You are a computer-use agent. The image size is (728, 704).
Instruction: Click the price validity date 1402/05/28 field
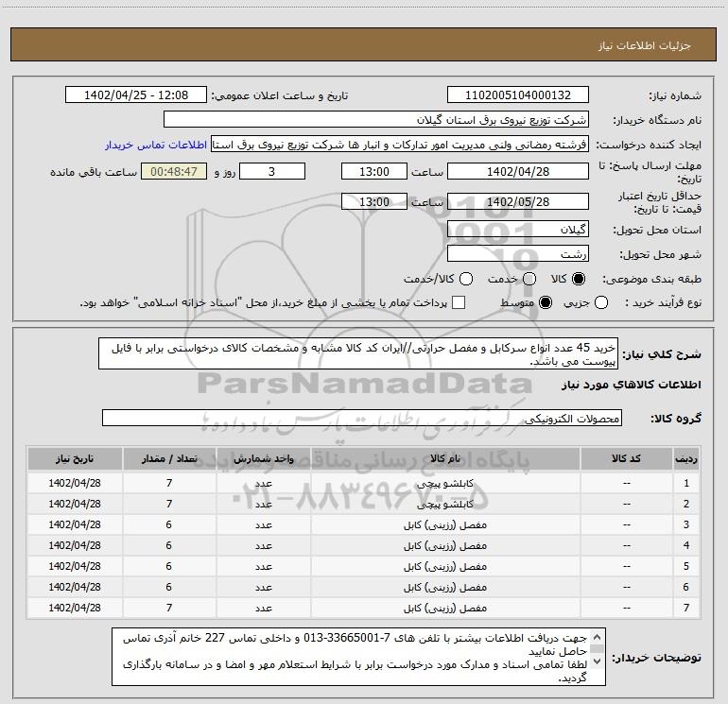pyautogui.click(x=518, y=201)
